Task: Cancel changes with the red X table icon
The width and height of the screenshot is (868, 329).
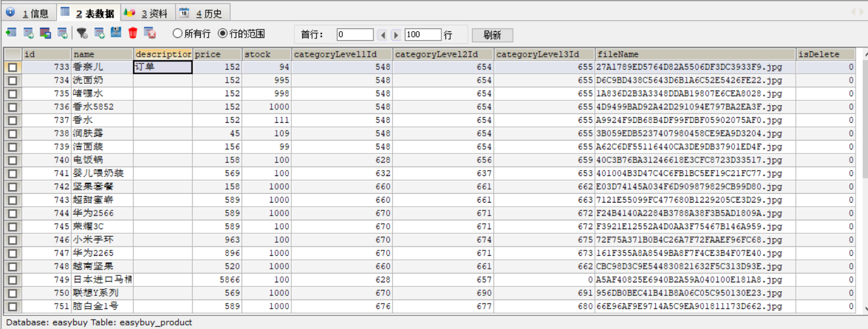Action: click(x=149, y=32)
